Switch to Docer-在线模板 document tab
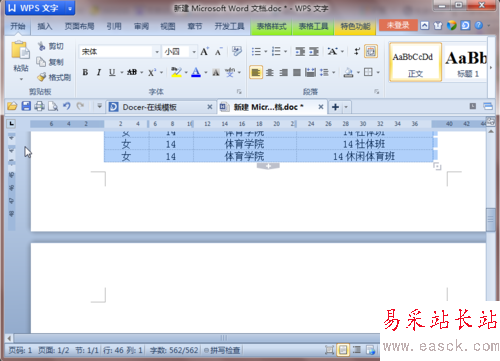Screen dimensions: 500x361 point(161,107)
